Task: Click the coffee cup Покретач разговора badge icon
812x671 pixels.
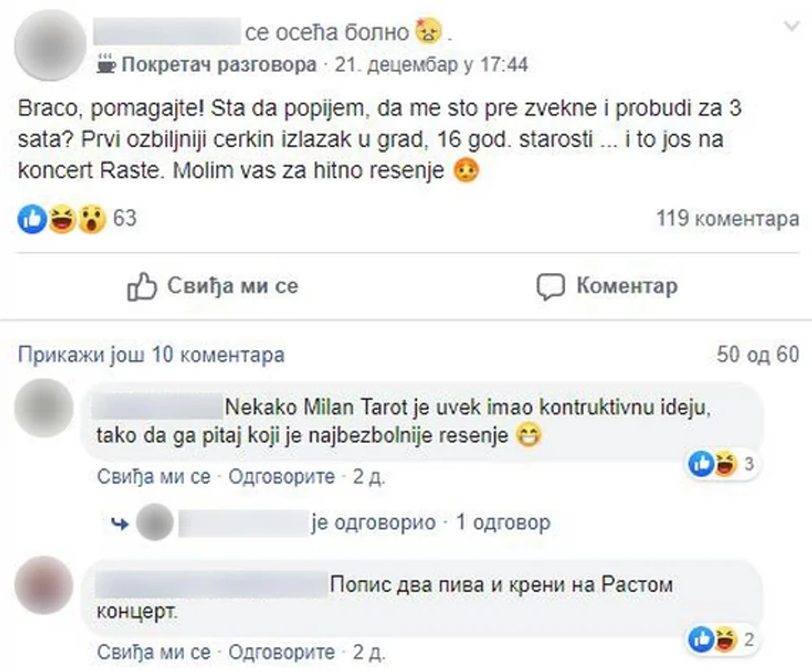Action: 106,64
